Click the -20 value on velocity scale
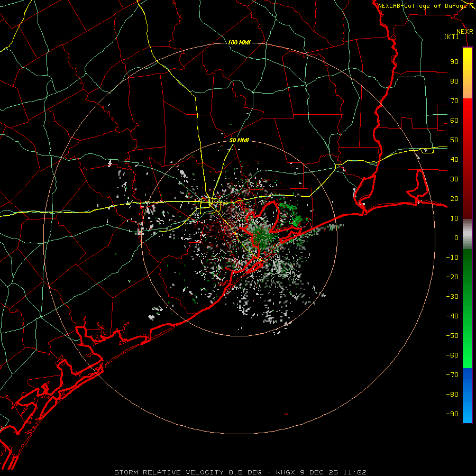476x476 pixels. click(x=452, y=277)
